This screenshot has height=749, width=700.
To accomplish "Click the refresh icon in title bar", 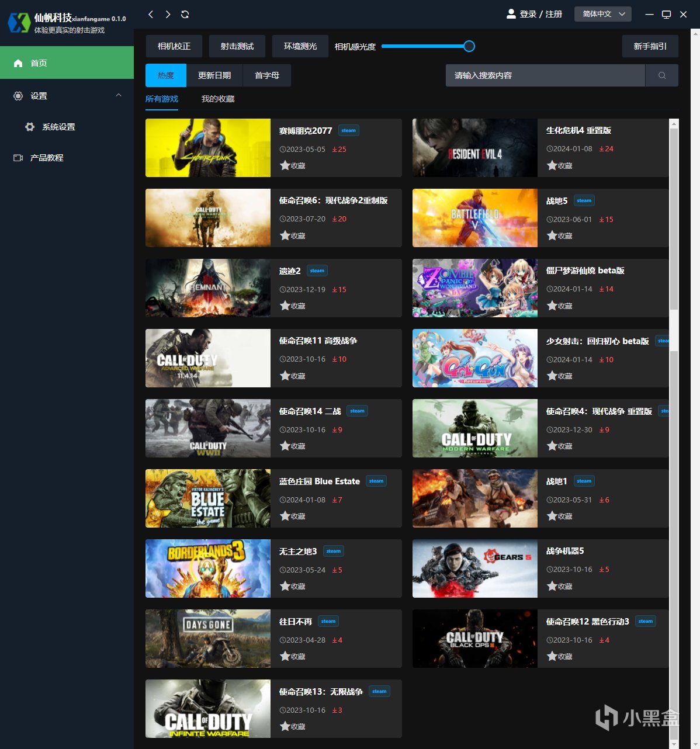I will pos(185,14).
